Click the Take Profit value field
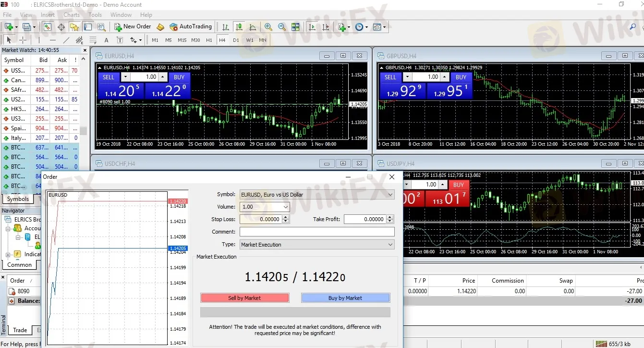 (365, 219)
